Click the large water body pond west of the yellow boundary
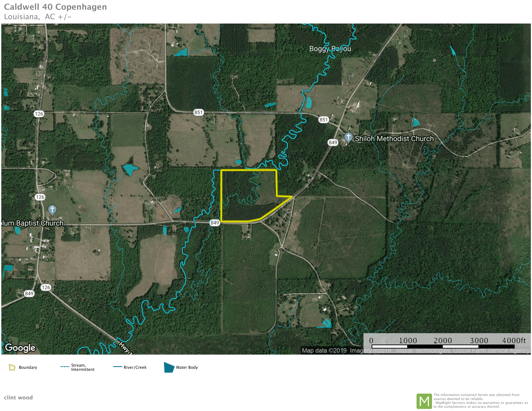 [130, 169]
